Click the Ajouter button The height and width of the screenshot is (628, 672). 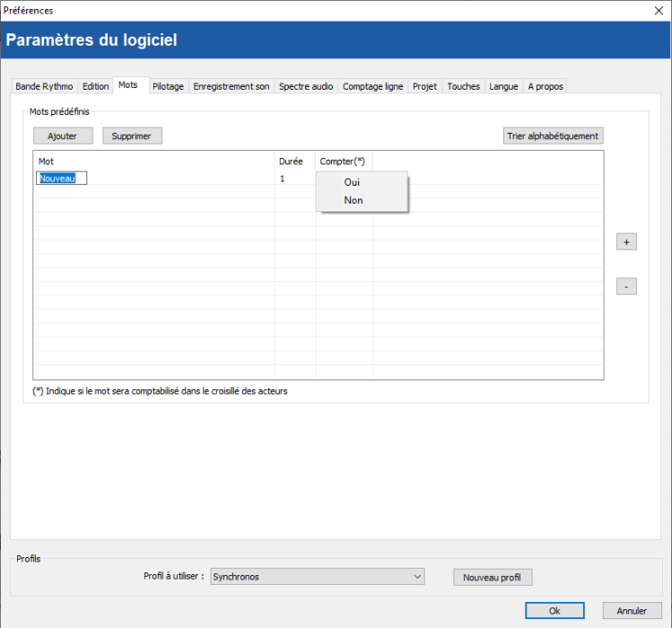coord(63,136)
